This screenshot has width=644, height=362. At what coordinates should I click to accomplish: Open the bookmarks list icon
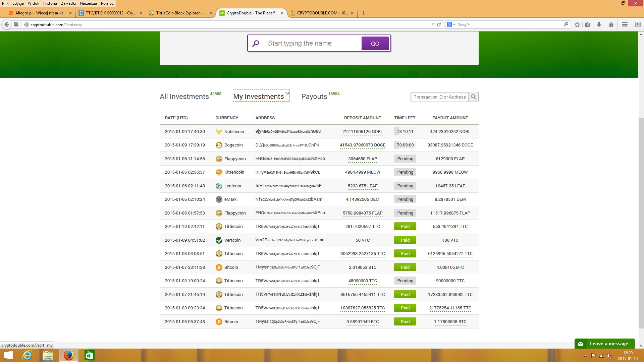tap(587, 24)
